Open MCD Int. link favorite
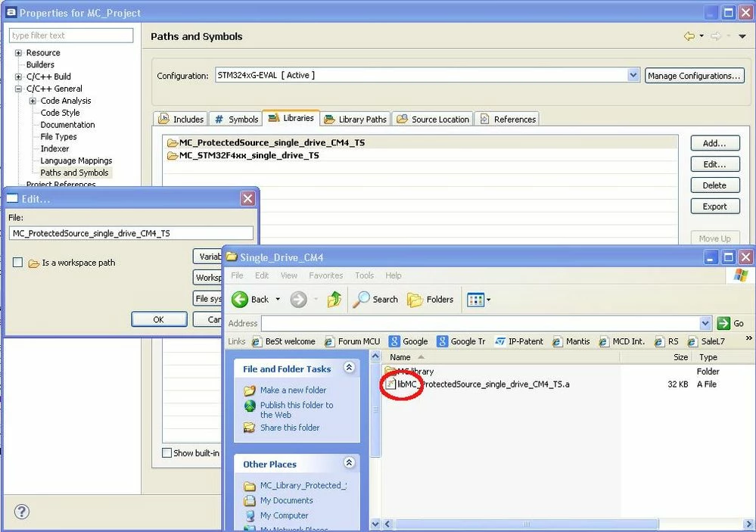Viewport: 756px width, 532px height. click(x=621, y=341)
